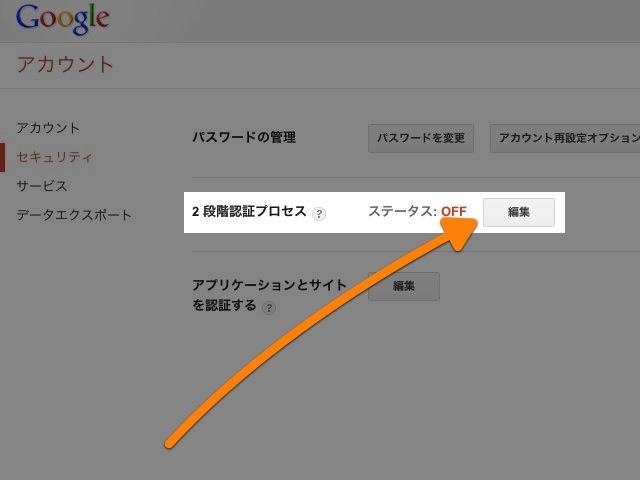This screenshot has height=480, width=640.
Task: Open サービス in the sidebar
Action: tap(42, 186)
